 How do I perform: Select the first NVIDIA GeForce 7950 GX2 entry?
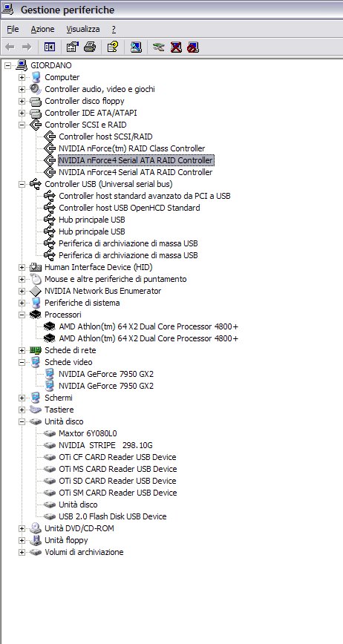coord(106,374)
